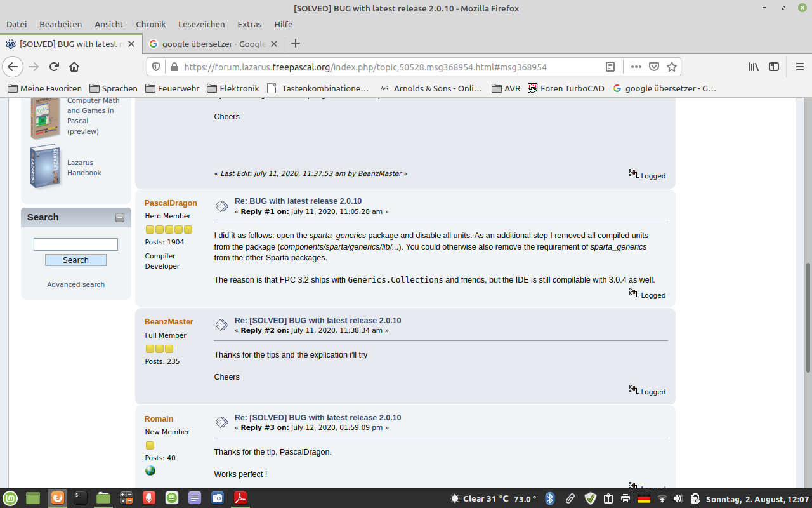The height and width of the screenshot is (508, 812).
Task: Open the volume speaker tray icon
Action: 678,498
